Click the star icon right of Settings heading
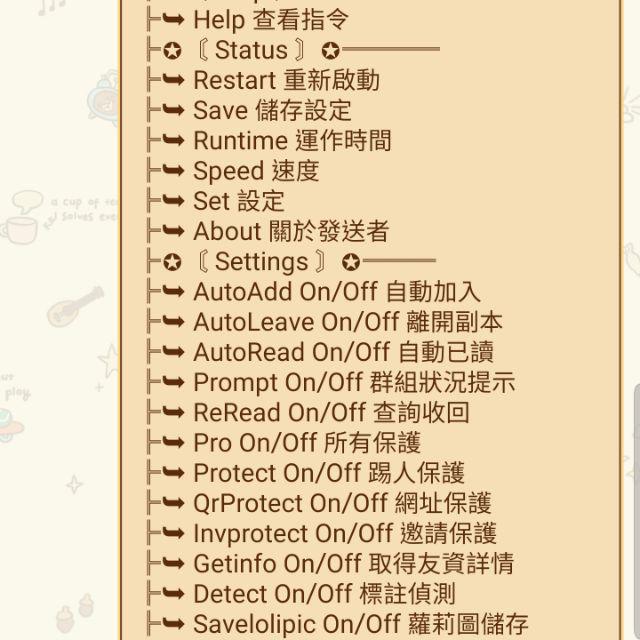 351,262
